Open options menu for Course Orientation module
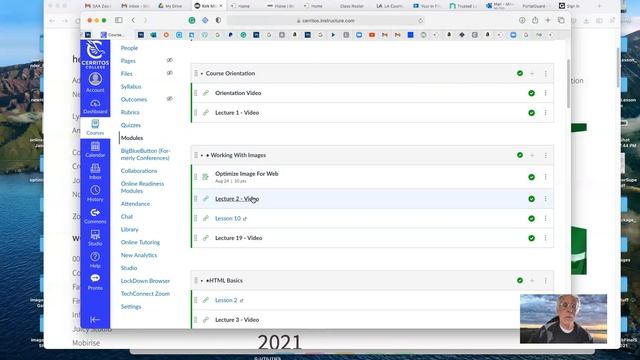Image resolution: width=640 pixels, height=360 pixels. [x=545, y=73]
